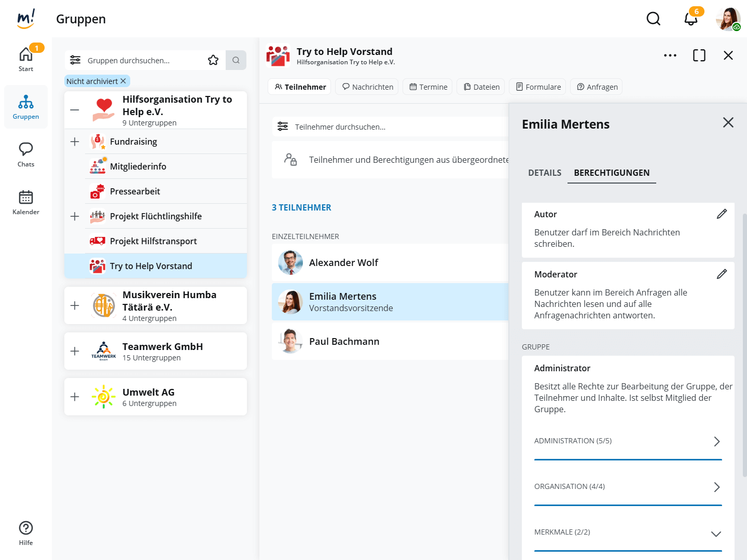The height and width of the screenshot is (560, 747).
Task: Toggle fullscreen view of group panel
Action: 699,55
